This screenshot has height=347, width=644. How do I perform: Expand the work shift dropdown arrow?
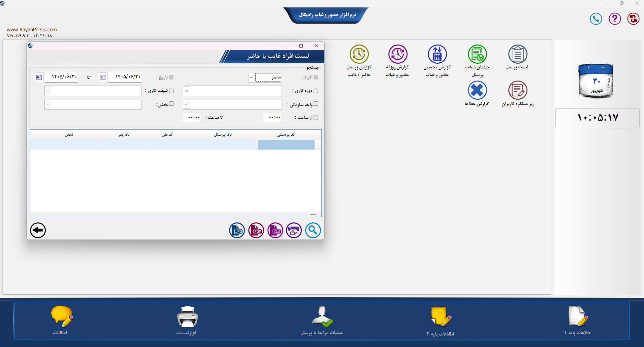point(48,91)
